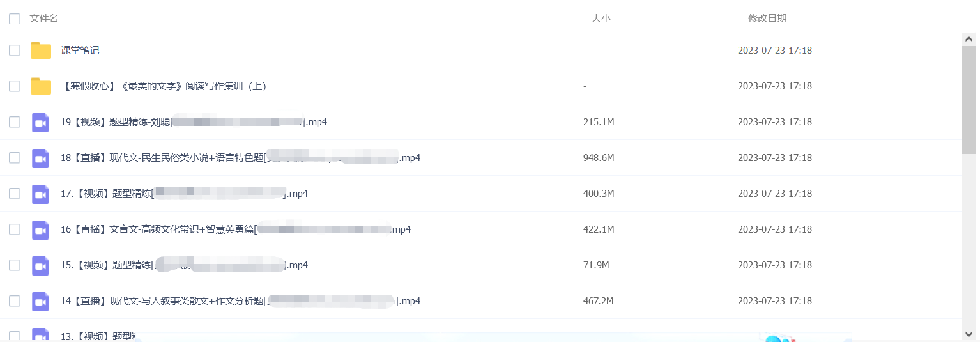Tick checkbox for the 215.1M video
The width and height of the screenshot is (980, 342).
[15, 122]
